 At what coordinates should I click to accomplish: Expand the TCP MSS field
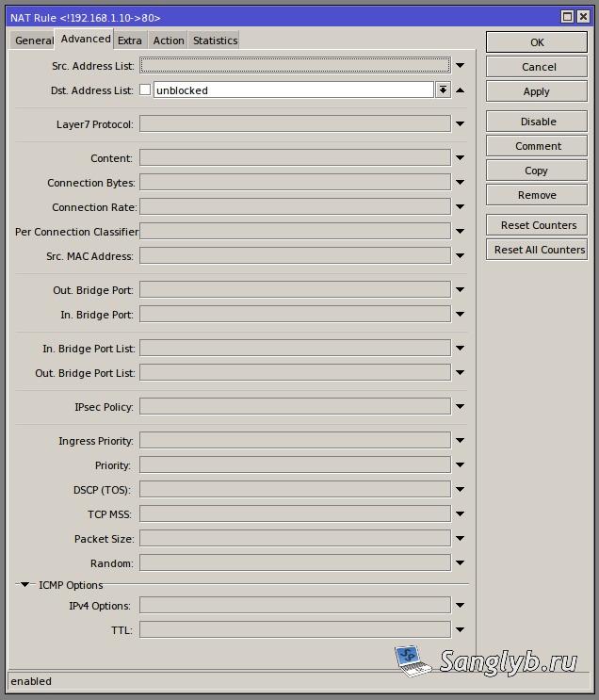coord(461,514)
